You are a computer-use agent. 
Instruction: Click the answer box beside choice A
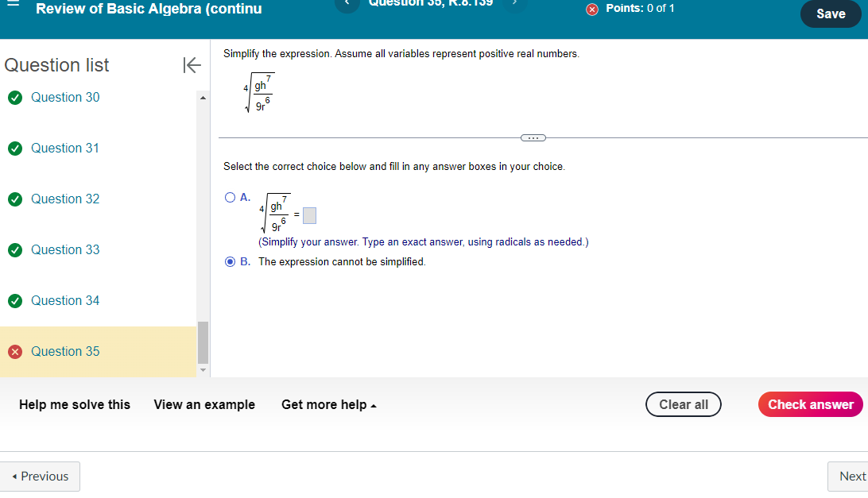(x=309, y=214)
